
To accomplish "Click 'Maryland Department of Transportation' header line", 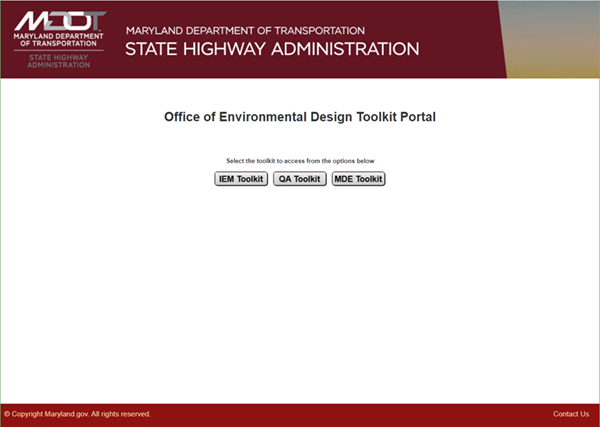I will point(245,31).
